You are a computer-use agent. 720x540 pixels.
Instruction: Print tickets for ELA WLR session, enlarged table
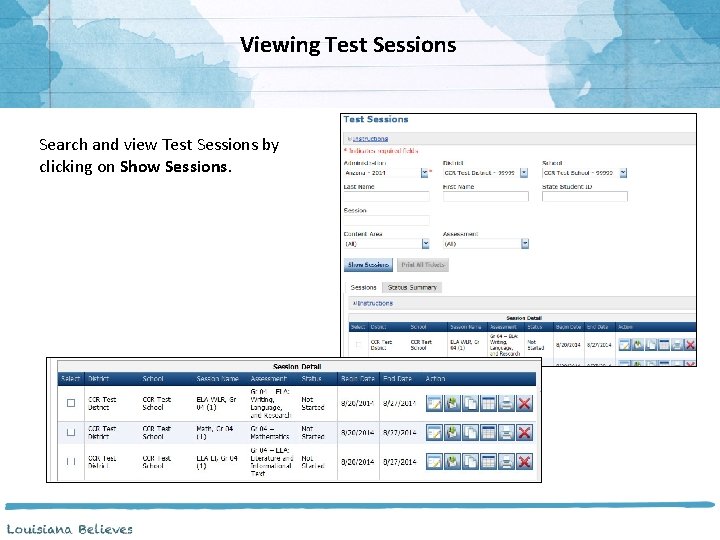[x=506, y=403]
